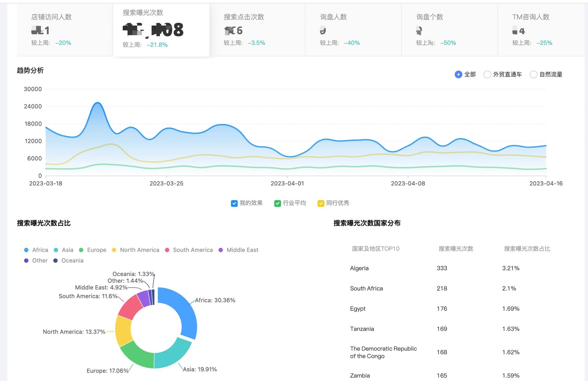
Task: Open the 店铺访问人数 metric card
Action: click(65, 30)
